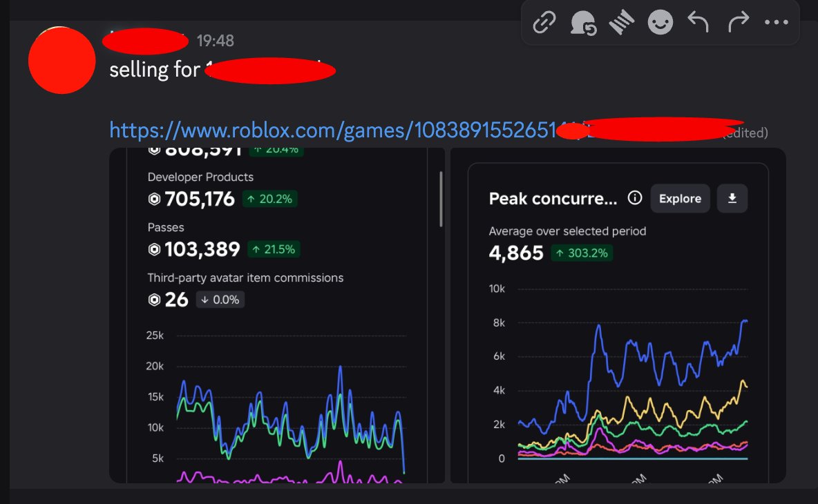Click the selling for message text
Viewport: 818px width, 504px height.
(155, 70)
